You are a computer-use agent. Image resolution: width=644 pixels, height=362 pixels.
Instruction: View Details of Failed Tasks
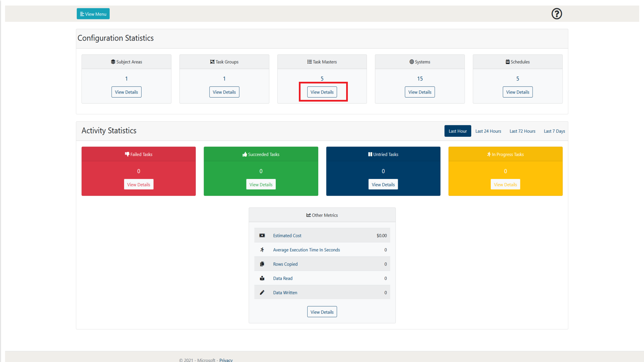[139, 185]
